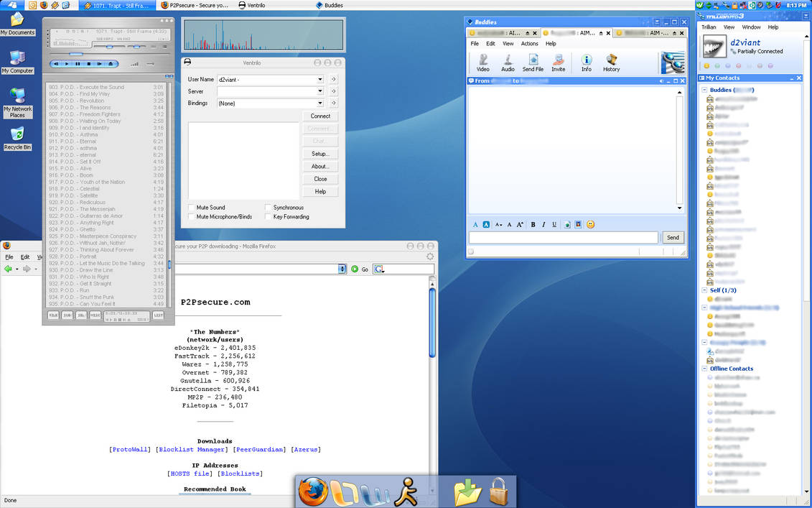Open the User Name dropdown in Ventrilo

coord(320,79)
